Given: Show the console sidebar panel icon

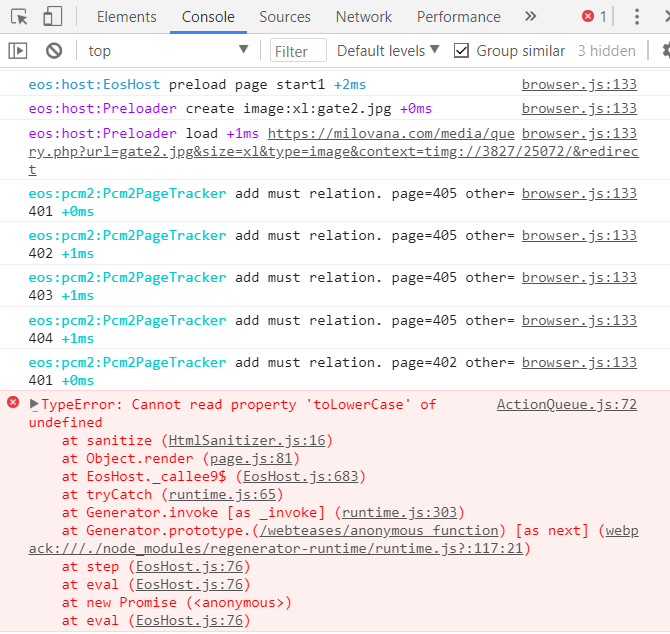Looking at the screenshot, I should tap(18, 51).
